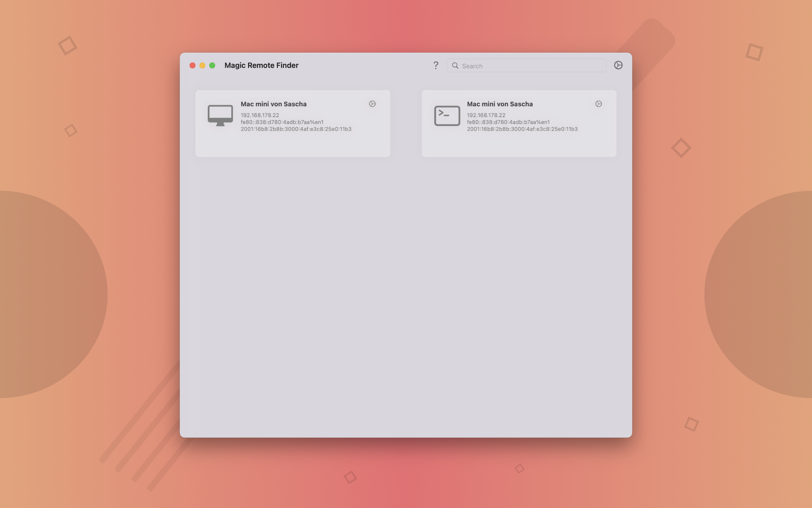
Task: Open app settings gear in title bar
Action: pyautogui.click(x=618, y=65)
